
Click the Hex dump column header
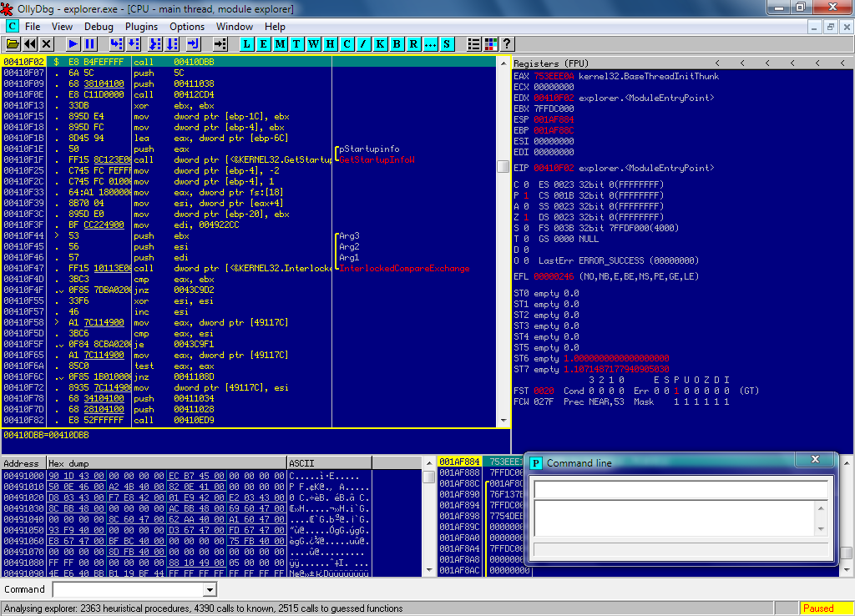166,463
